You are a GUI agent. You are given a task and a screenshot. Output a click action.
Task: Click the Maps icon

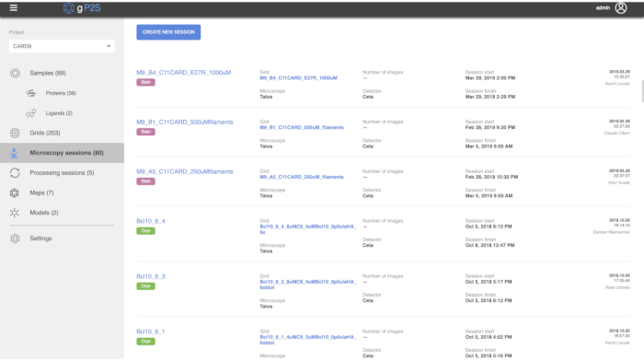coord(15,192)
